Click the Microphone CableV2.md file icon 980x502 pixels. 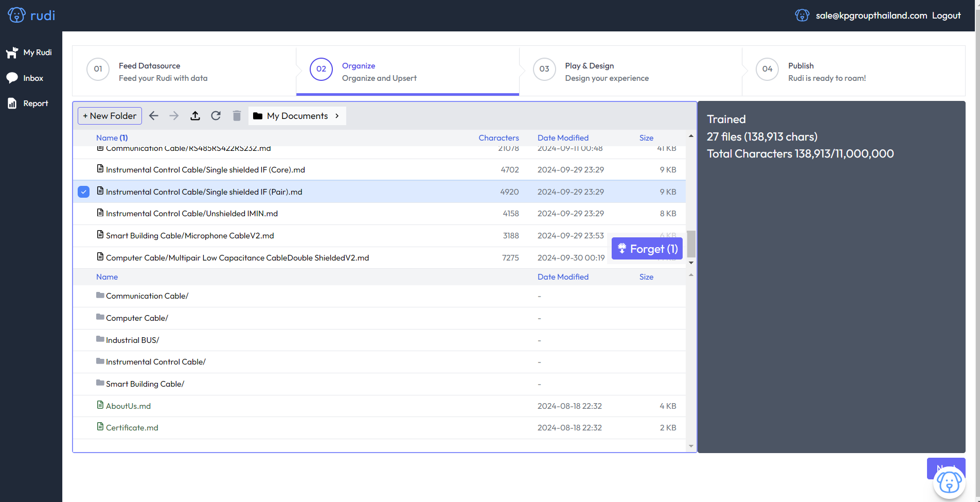[x=100, y=235]
